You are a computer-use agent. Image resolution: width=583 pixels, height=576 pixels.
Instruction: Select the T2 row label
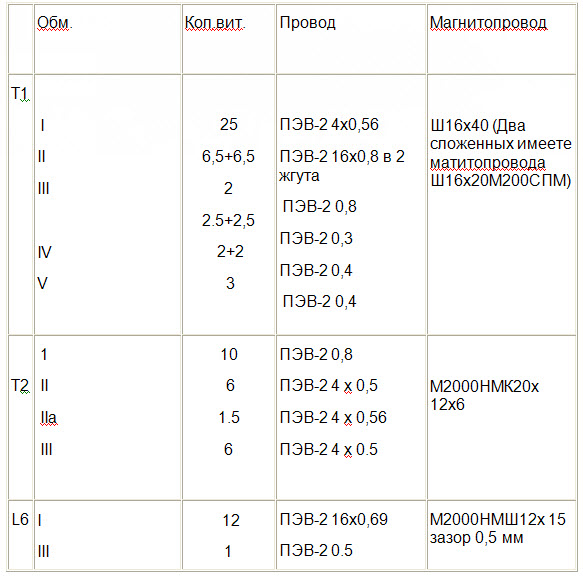(x=20, y=386)
